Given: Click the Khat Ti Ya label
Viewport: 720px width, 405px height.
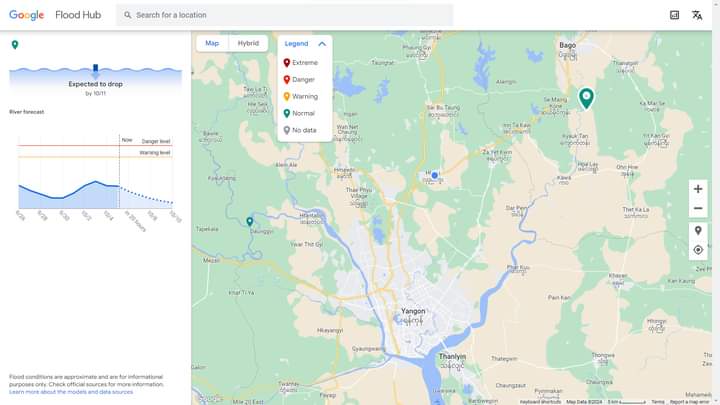Looking at the screenshot, I should click(241, 292).
